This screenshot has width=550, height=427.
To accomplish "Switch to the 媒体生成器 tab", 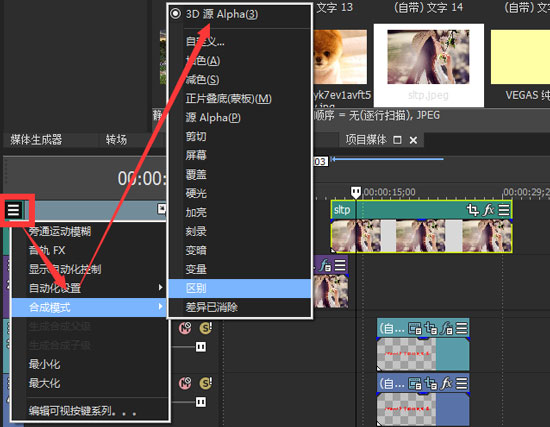I will (36, 140).
